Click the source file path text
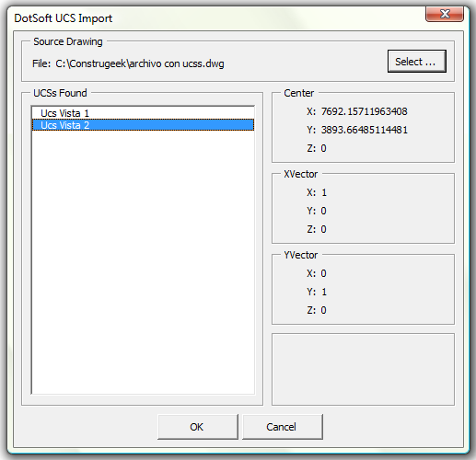476x460 pixels. click(x=140, y=63)
